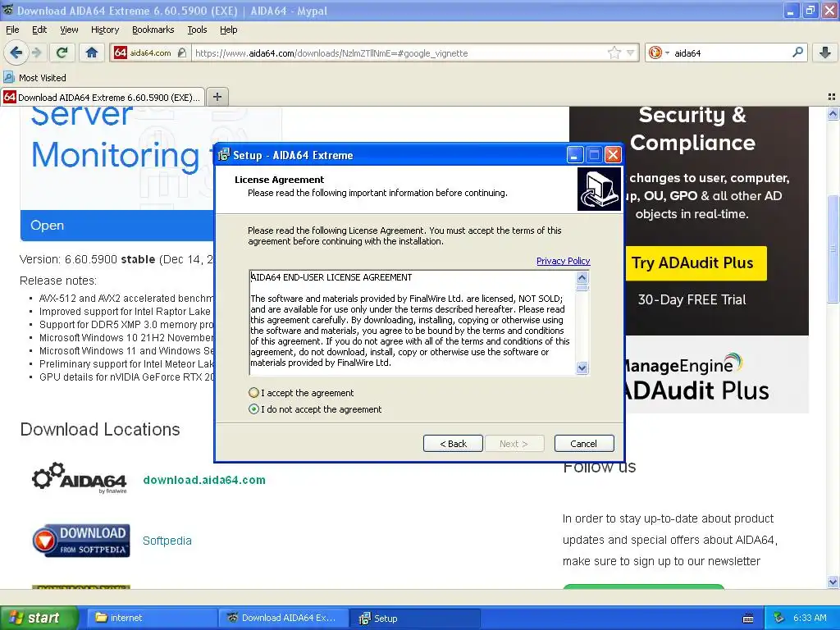This screenshot has width=840, height=630.
Task: Open the History menu
Action: pyautogui.click(x=104, y=30)
